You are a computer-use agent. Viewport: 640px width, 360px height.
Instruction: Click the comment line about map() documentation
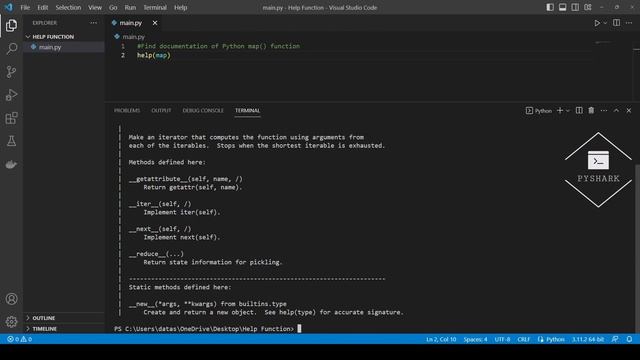[x=218, y=46]
